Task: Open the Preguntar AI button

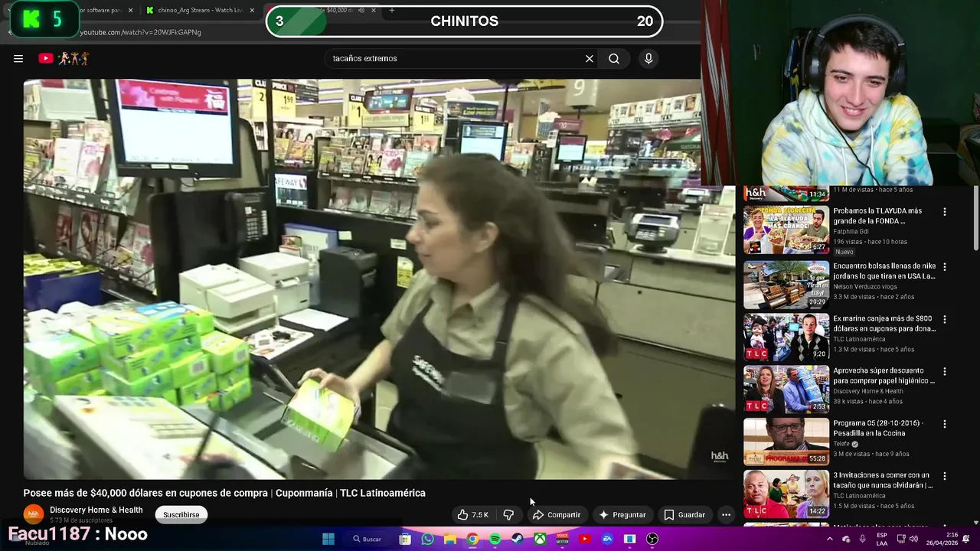Action: (622, 515)
